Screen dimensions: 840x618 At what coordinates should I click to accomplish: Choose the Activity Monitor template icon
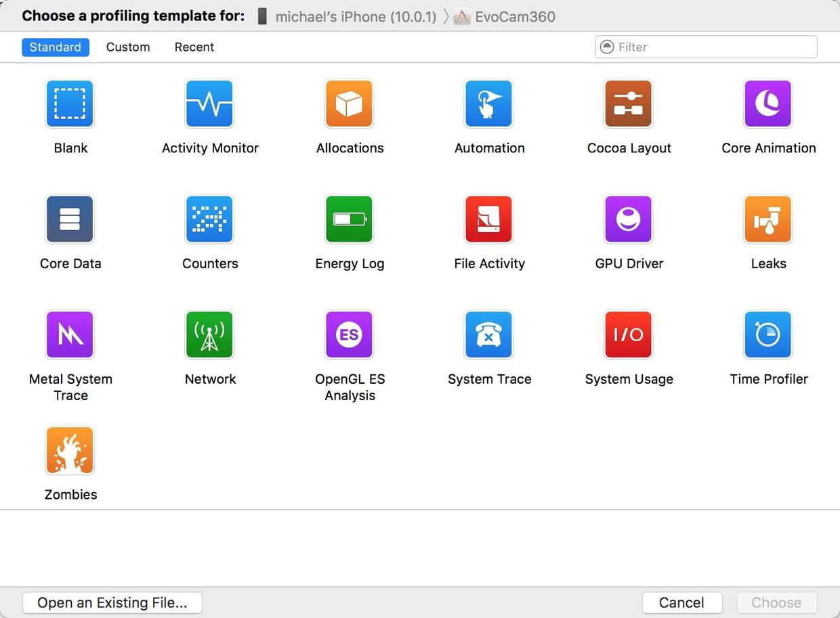point(209,104)
